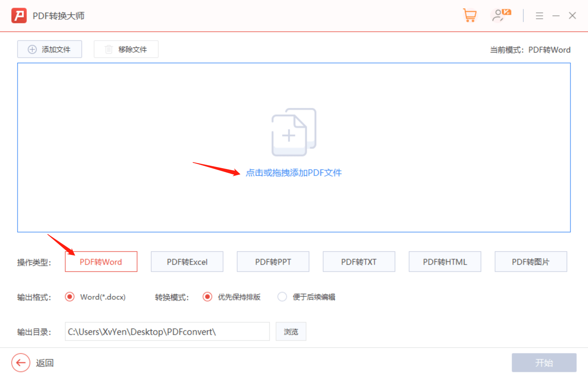Switch to the PDF转Excel operation type
This screenshot has height=376, width=588.
click(187, 262)
